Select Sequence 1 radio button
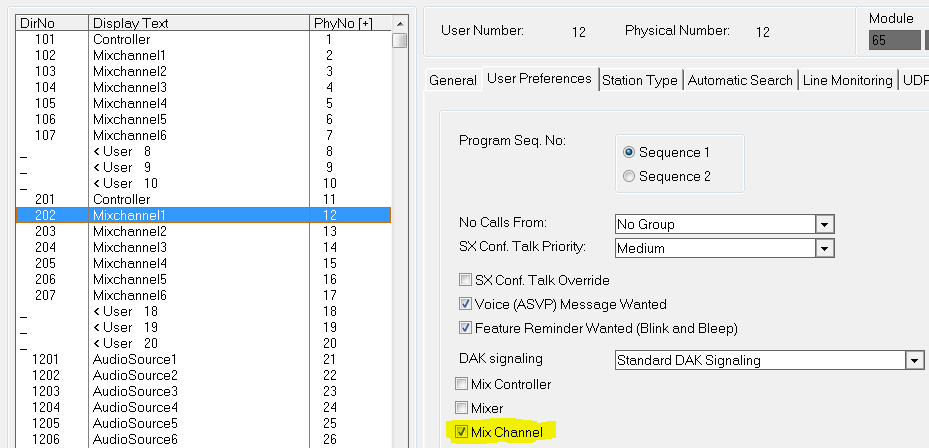This screenshot has width=929, height=448. click(x=629, y=152)
